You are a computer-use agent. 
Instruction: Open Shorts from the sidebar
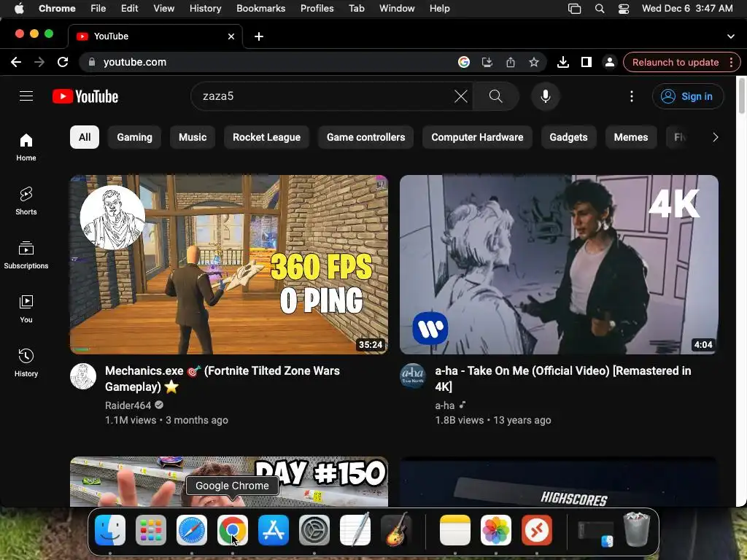[x=26, y=201]
